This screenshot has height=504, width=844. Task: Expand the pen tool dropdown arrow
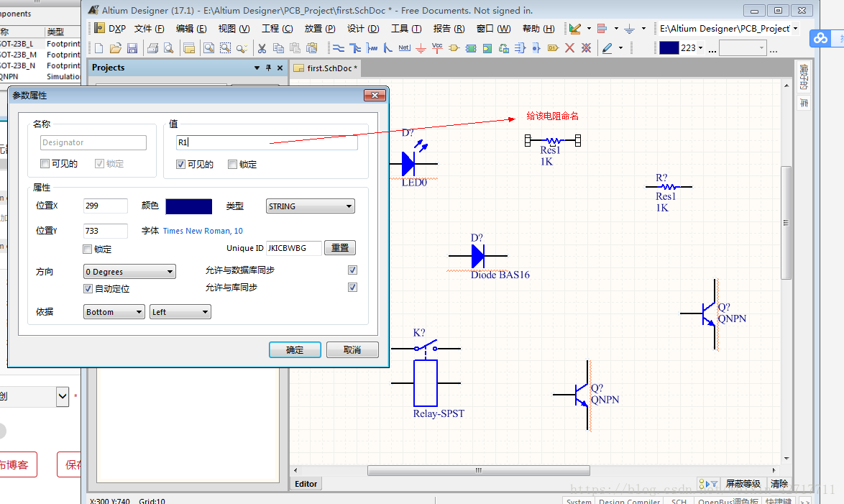tap(620, 48)
